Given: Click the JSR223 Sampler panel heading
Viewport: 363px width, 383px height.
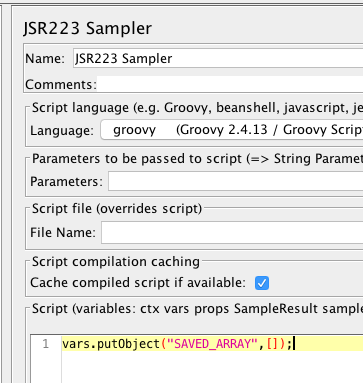Looking at the screenshot, I should [x=88, y=28].
